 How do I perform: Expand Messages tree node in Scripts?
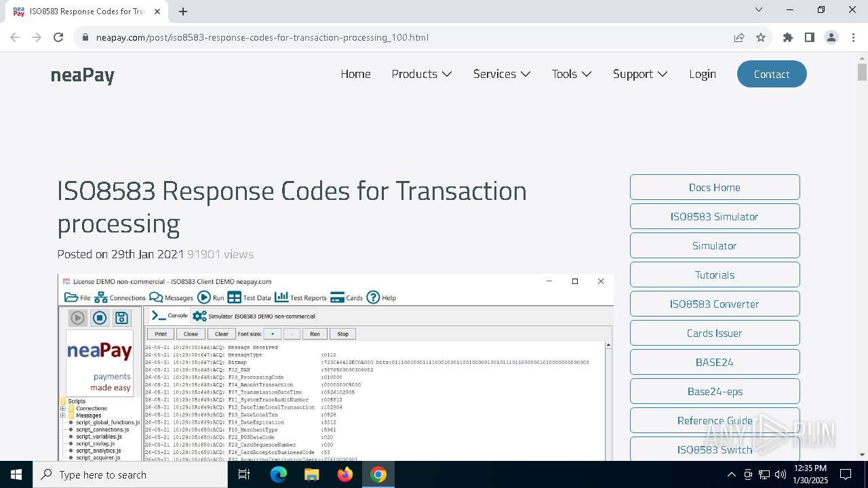[x=63, y=415]
